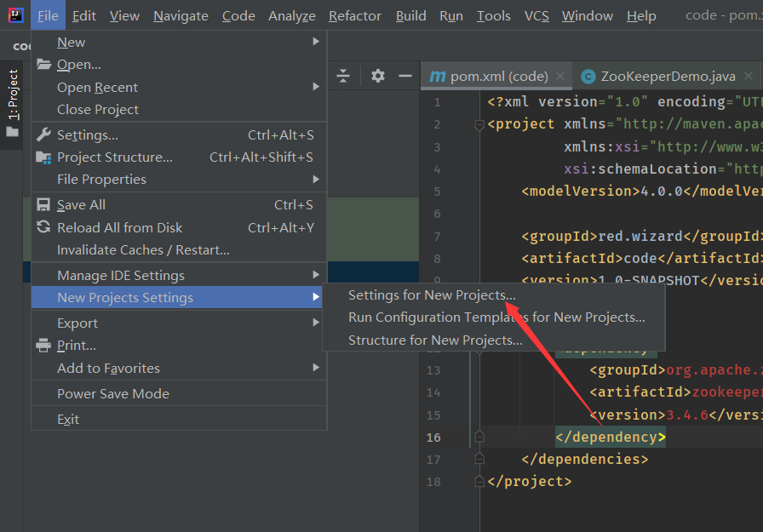Open Settings for New Projects
763x532 pixels.
click(432, 295)
